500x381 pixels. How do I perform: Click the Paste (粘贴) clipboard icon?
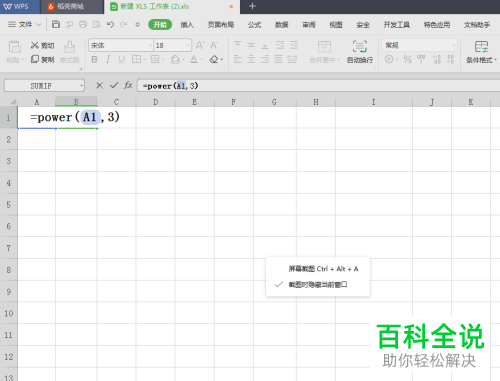coord(15,47)
